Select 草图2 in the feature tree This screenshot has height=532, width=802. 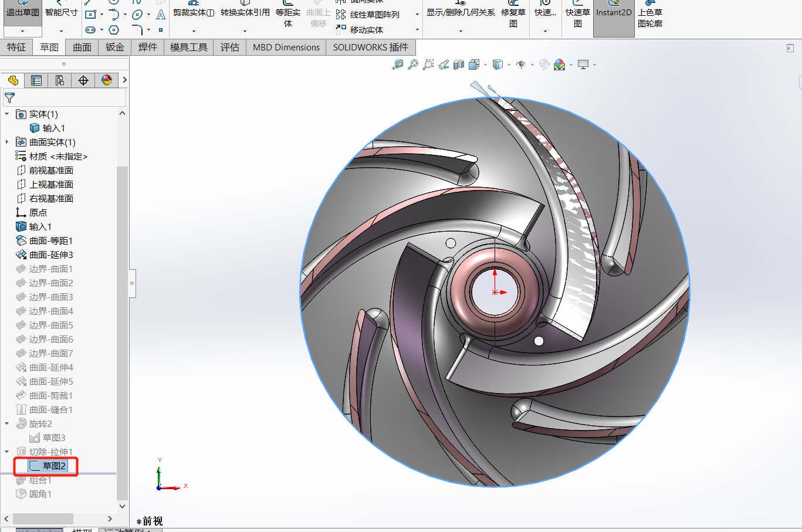(x=54, y=466)
